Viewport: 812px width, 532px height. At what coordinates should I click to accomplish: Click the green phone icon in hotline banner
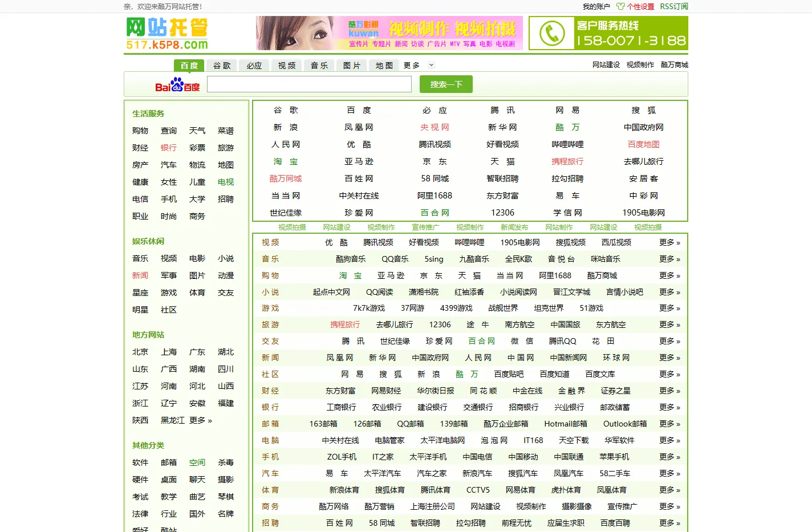coord(552,34)
